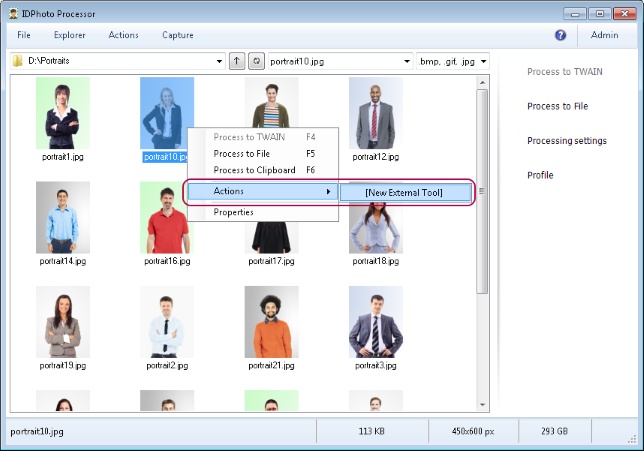Screen dimensions: 644x451
Task: Choose [New External Tool] submenu item
Action: 405,193
